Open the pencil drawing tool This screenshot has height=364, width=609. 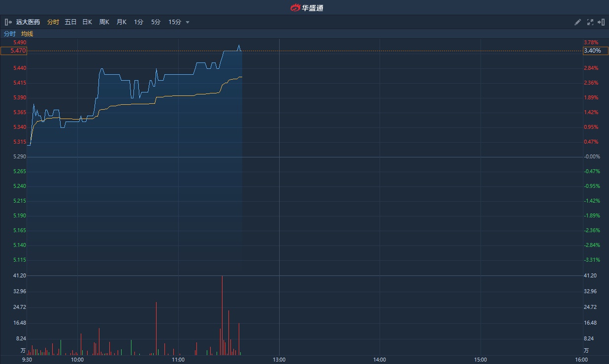578,22
